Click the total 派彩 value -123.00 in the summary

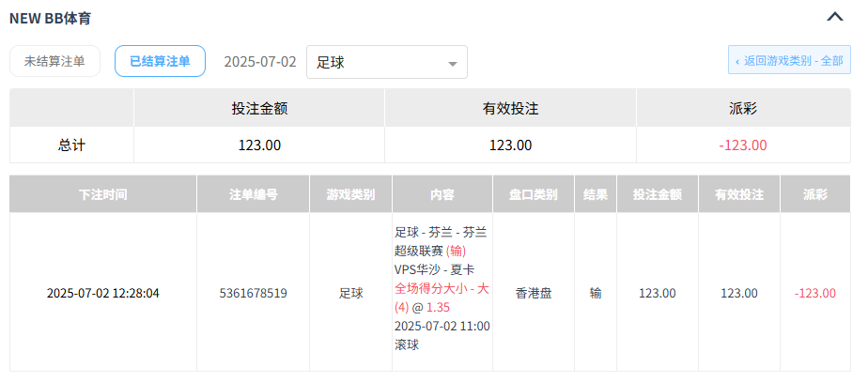[742, 145]
